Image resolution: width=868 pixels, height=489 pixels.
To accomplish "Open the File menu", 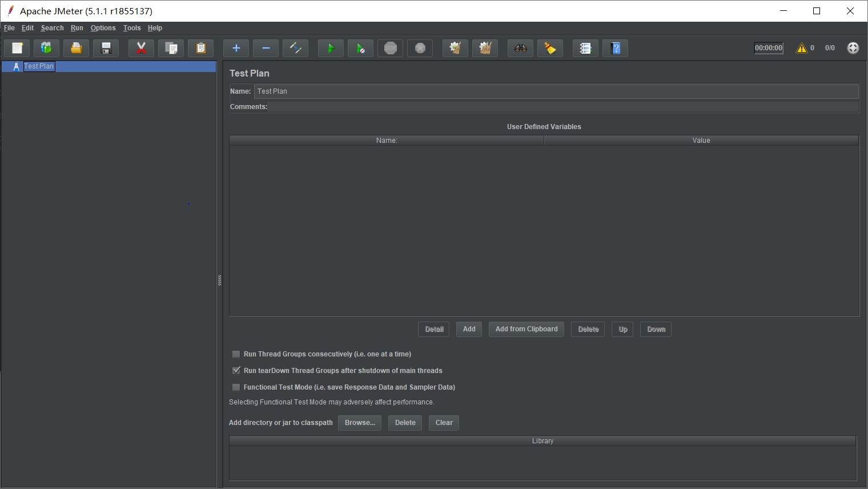I will (9, 28).
